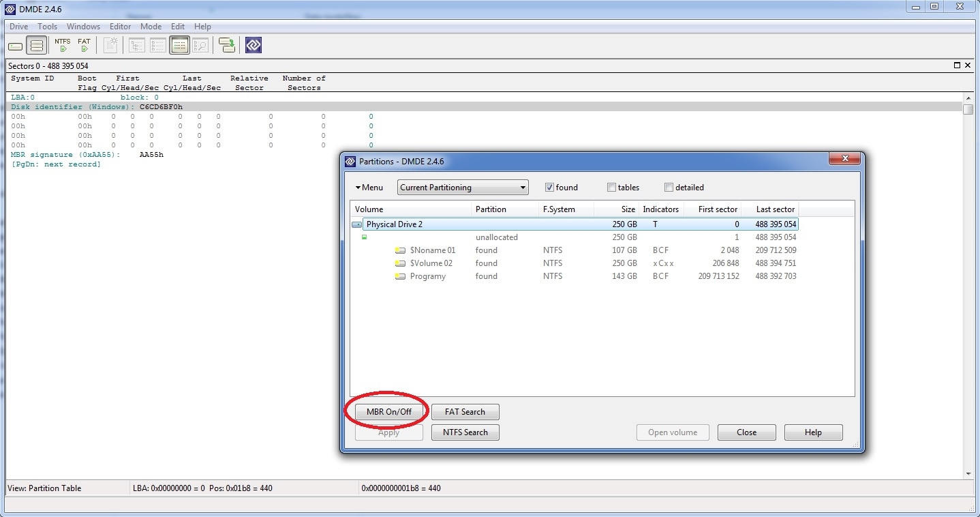
Task: Sort by the Size column header
Action: coord(616,209)
